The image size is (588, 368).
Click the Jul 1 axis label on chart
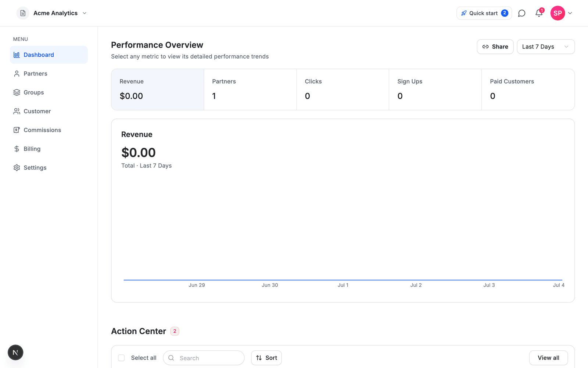[x=343, y=285]
